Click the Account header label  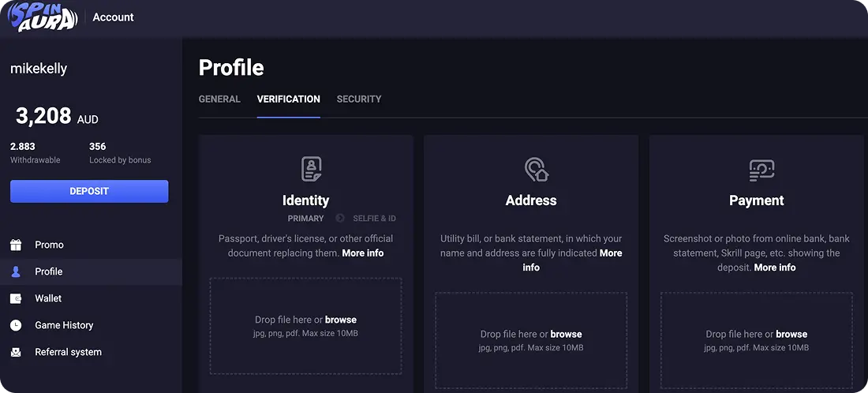(x=113, y=17)
